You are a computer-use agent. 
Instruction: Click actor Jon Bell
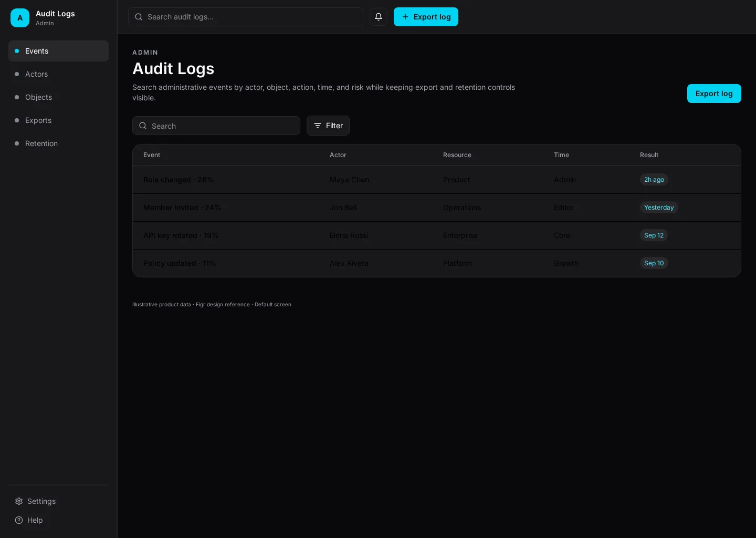click(x=343, y=208)
